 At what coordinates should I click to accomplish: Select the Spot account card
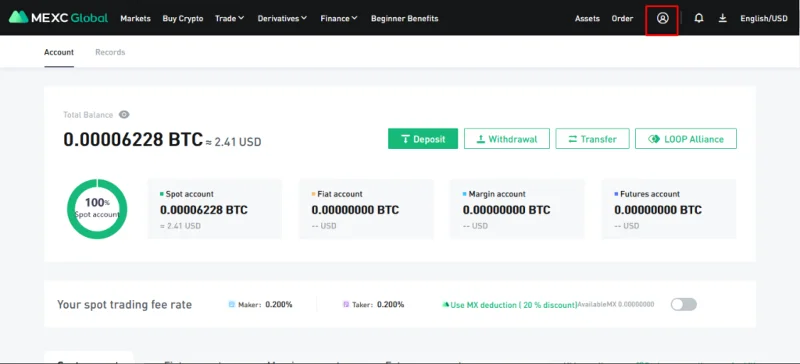pyautogui.click(x=214, y=209)
